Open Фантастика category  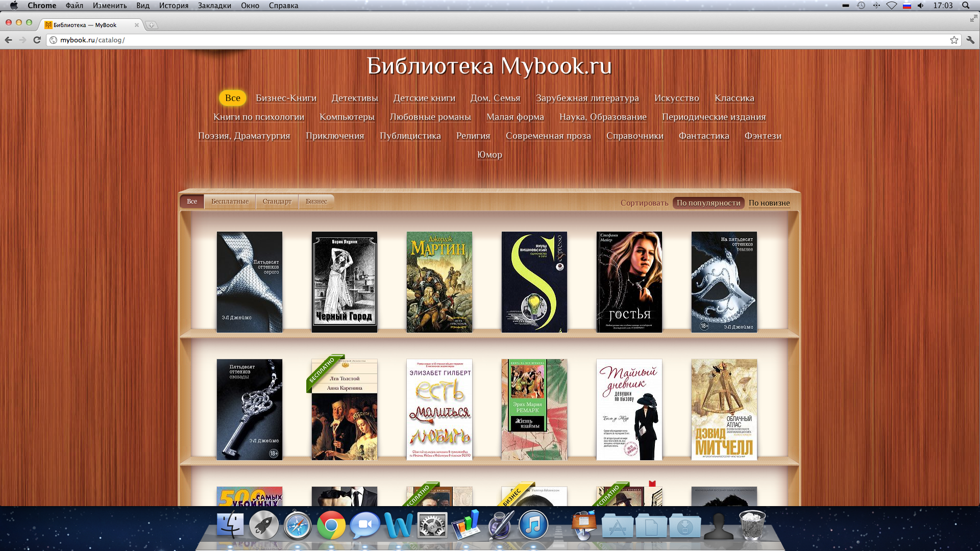[704, 136]
